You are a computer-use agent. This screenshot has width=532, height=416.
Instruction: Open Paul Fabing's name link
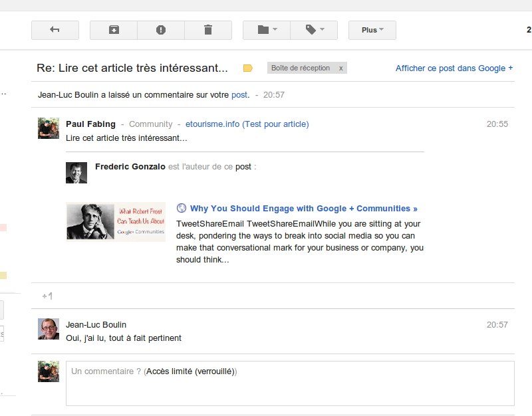90,124
